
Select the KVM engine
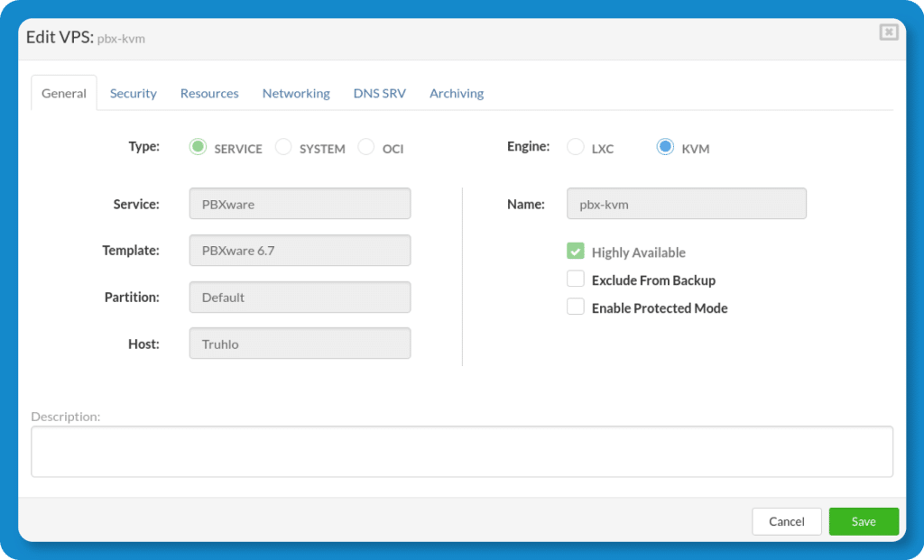click(664, 147)
